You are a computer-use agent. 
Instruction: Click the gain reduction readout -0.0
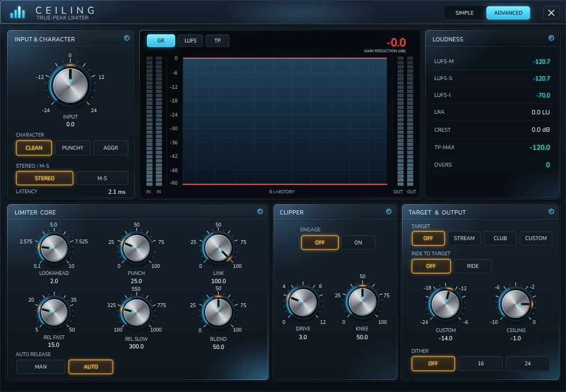point(396,42)
